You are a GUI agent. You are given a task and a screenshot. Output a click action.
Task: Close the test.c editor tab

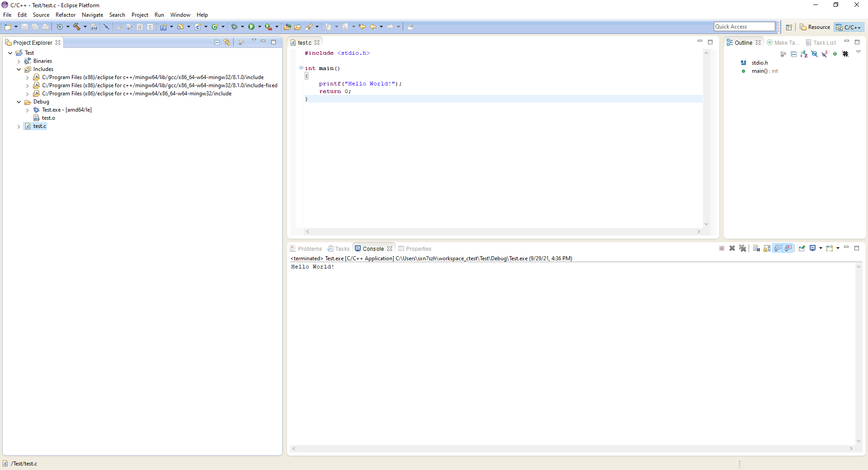click(x=317, y=43)
